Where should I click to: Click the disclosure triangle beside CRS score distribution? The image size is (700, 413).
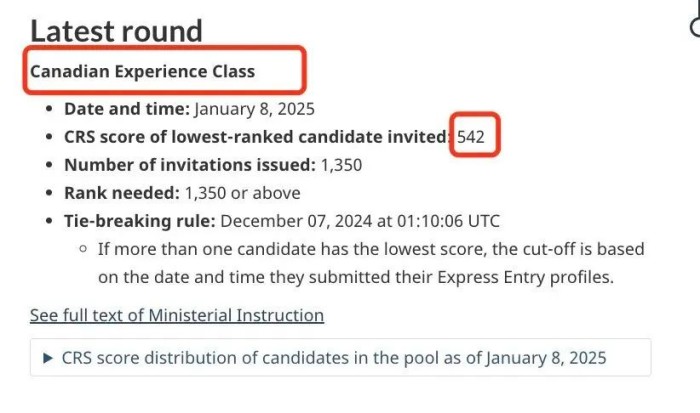coord(46,357)
